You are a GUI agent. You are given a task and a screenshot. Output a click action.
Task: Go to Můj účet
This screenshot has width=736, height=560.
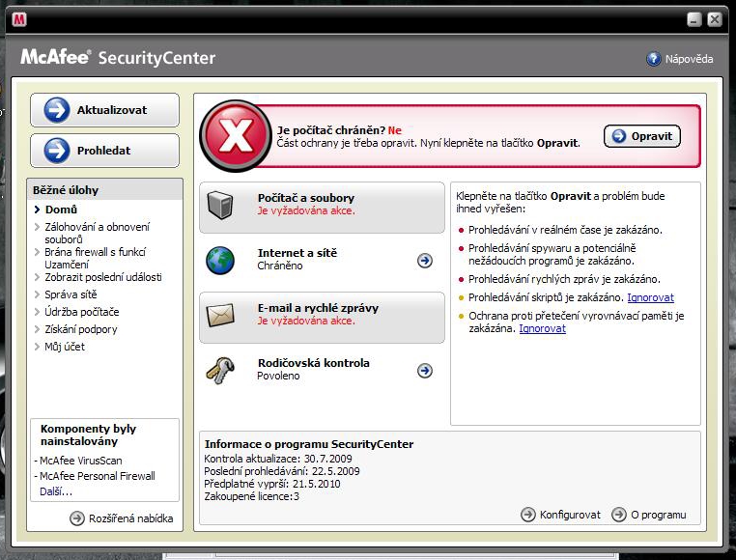(65, 347)
